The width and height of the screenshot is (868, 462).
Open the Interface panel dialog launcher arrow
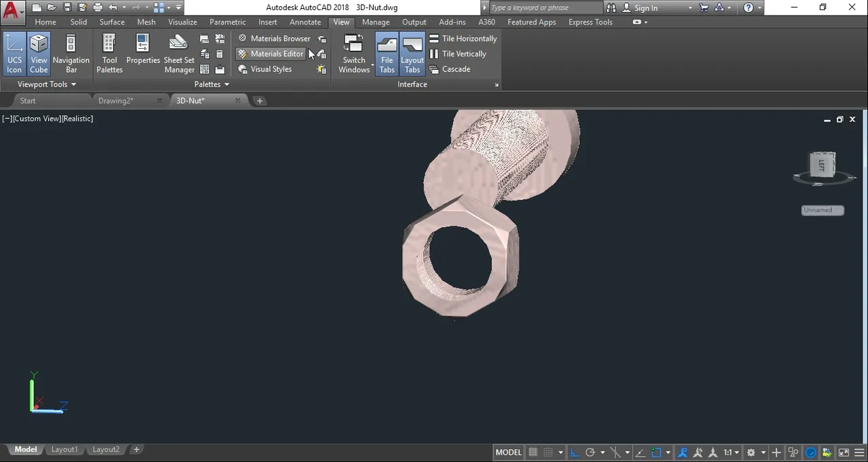point(496,85)
